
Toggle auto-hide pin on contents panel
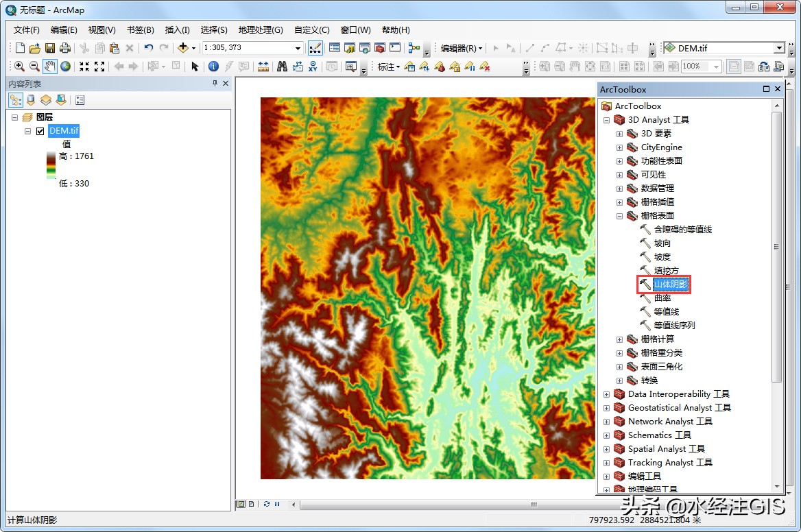[x=215, y=83]
